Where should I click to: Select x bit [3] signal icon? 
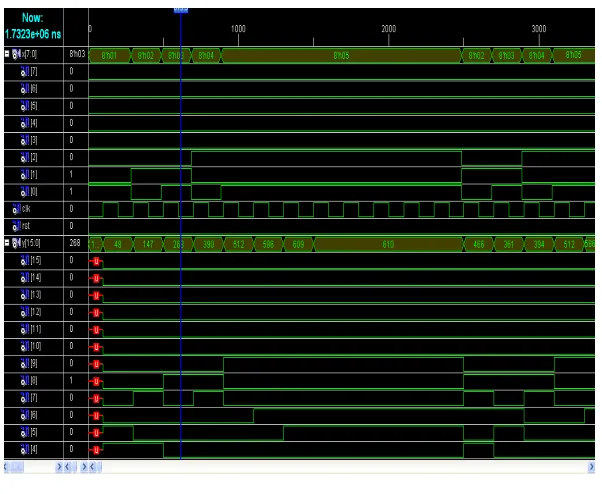click(25, 140)
